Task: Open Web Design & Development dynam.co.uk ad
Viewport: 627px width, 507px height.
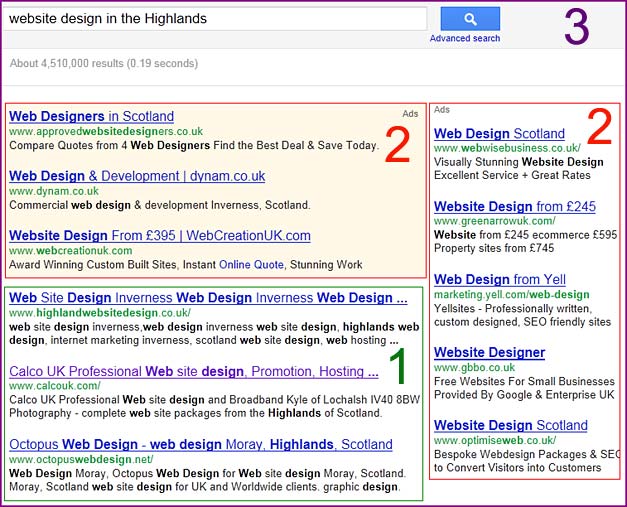Action: pos(137,176)
